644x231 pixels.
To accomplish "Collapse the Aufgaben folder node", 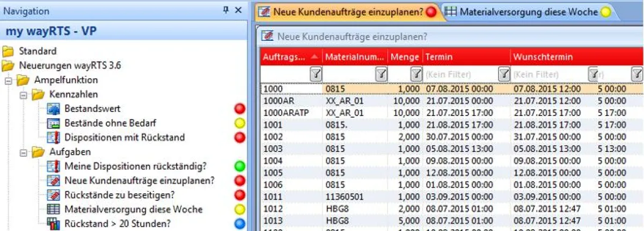I will (23, 153).
